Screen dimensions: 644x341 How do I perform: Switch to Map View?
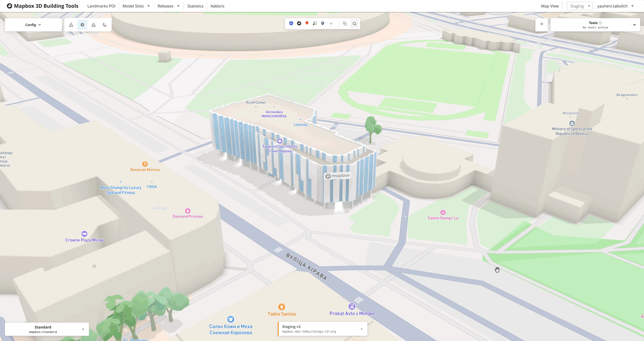point(550,6)
